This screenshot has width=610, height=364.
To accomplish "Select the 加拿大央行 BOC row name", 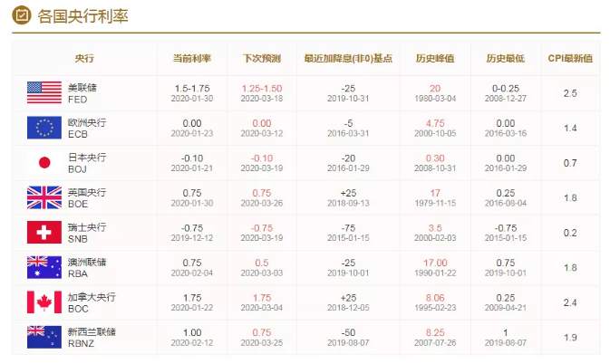I will pyautogui.click(x=92, y=303).
